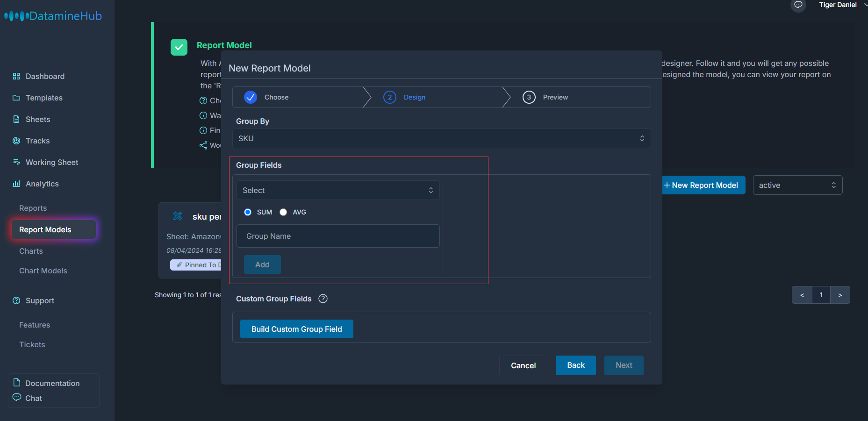
Task: Open the Group Fields Select dropdown
Action: point(338,190)
